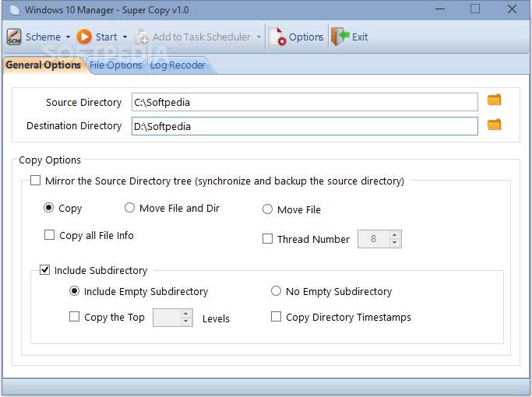Increase Thread Number with up arrow

click(x=394, y=235)
